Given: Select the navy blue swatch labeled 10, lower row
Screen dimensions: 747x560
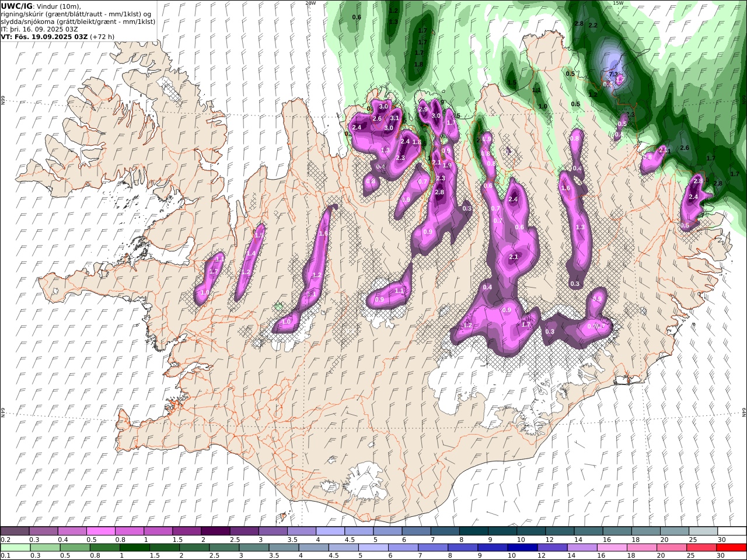Looking at the screenshot, I should 523,547.
